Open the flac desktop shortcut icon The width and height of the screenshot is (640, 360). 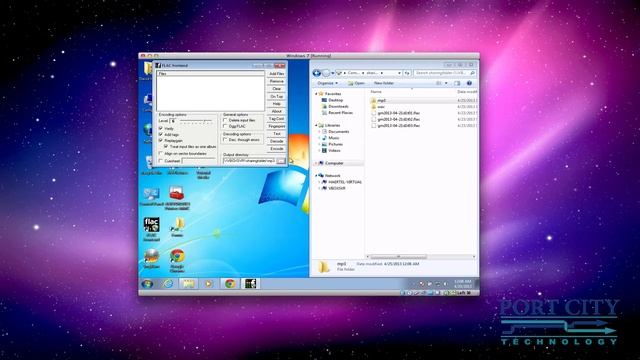(151, 229)
